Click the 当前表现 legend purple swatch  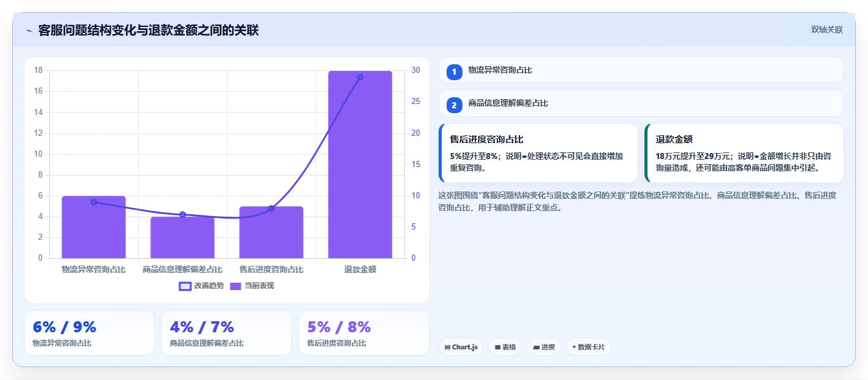(236, 286)
